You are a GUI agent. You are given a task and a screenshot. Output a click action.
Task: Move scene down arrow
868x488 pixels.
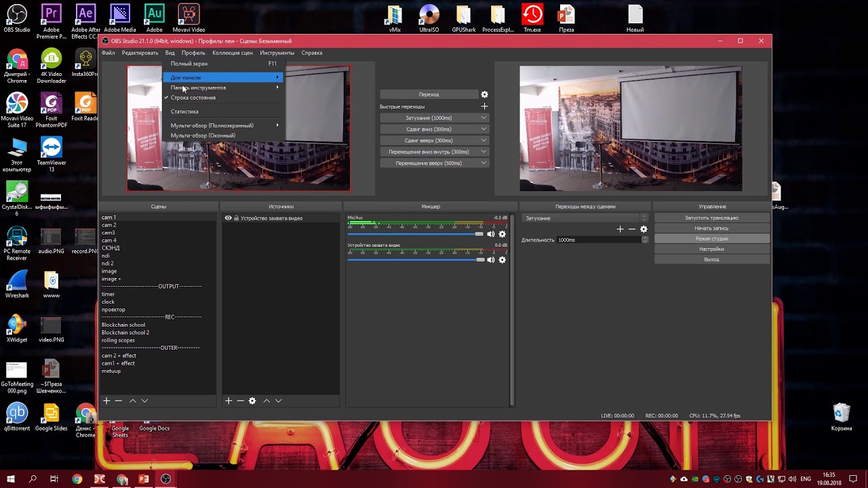pos(144,401)
